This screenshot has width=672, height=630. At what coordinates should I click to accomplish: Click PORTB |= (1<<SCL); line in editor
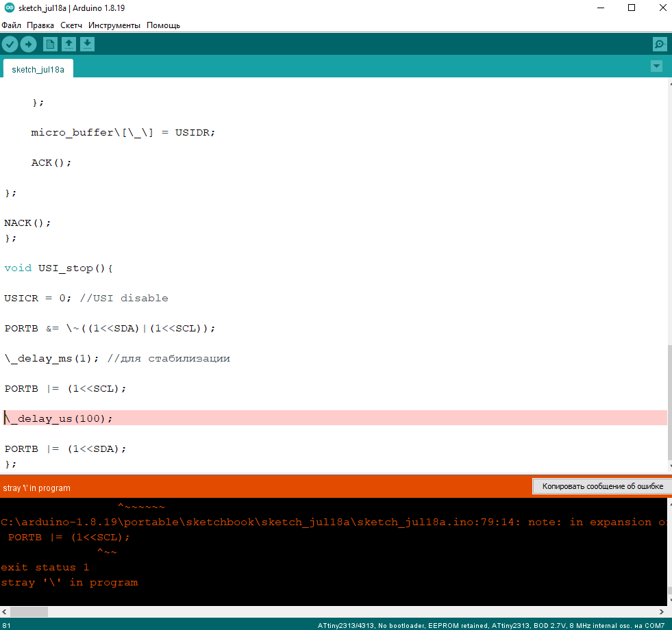click(x=65, y=389)
